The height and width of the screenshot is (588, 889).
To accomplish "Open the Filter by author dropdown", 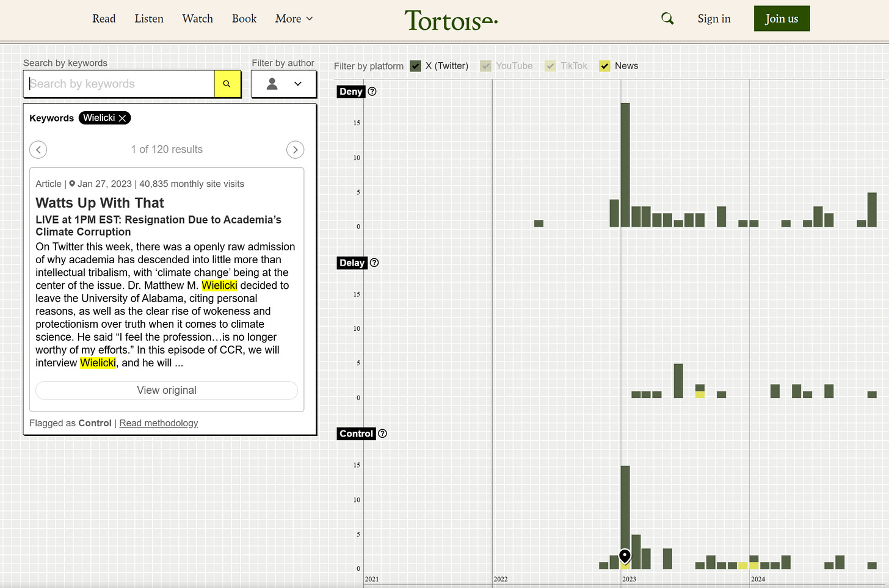I will click(x=284, y=84).
